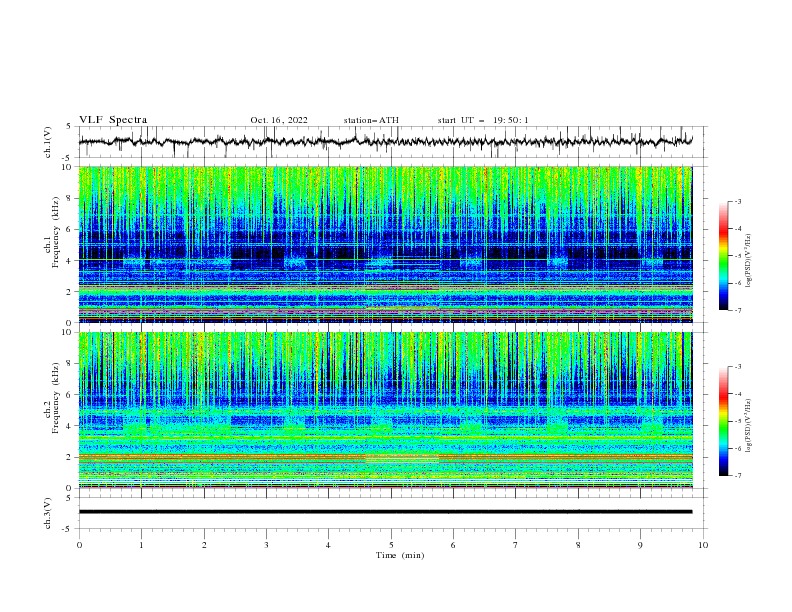Click the ch.1 PSD color bar
The height and width of the screenshot is (612, 792).
[x=724, y=256]
